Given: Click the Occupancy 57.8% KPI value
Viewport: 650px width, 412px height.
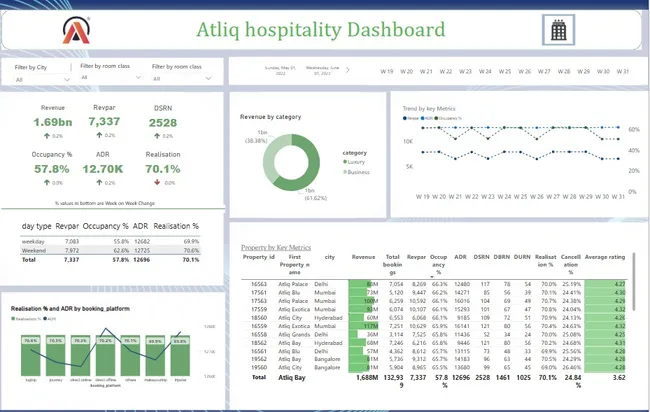Looking at the screenshot, I should click(x=51, y=169).
